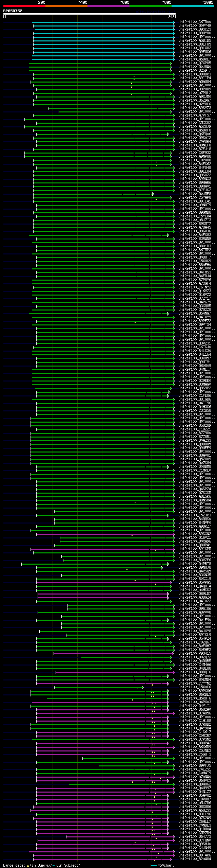Click the UniRef100_Q96IQ6 label
Screen dimensions: 217x868
(195, 609)
